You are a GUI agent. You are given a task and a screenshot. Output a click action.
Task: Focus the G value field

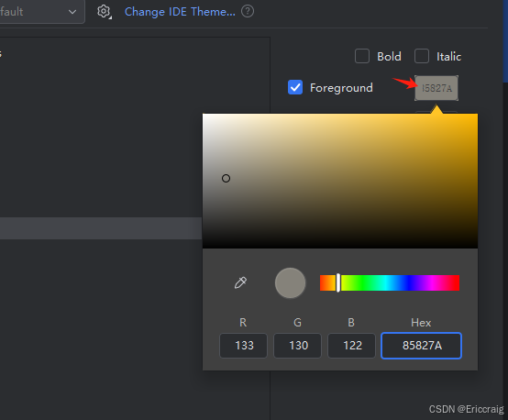point(297,346)
